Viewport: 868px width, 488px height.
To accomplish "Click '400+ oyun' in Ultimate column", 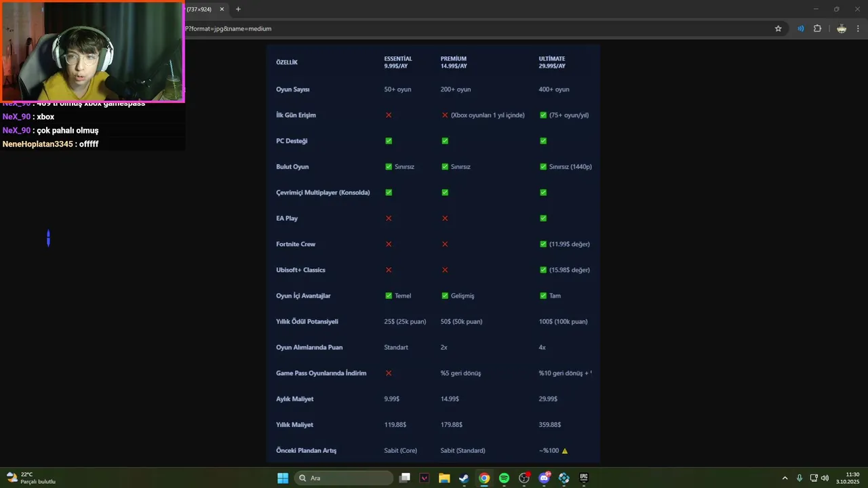I will 554,89.
